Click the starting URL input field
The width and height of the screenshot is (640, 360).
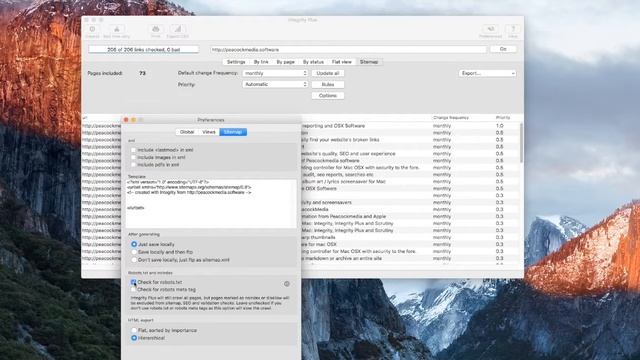coord(348,49)
